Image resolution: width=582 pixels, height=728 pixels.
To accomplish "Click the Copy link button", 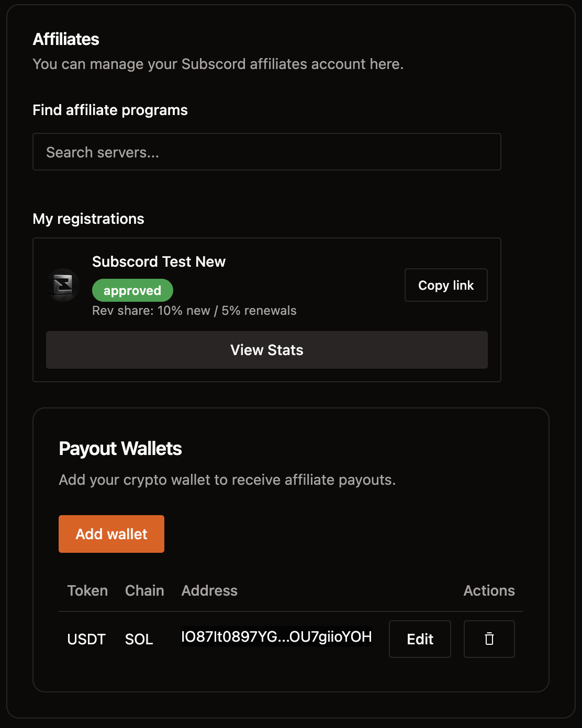I will tap(445, 285).
